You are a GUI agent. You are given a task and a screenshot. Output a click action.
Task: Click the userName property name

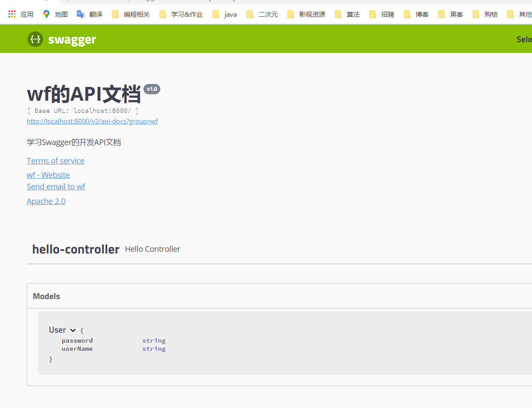point(77,349)
